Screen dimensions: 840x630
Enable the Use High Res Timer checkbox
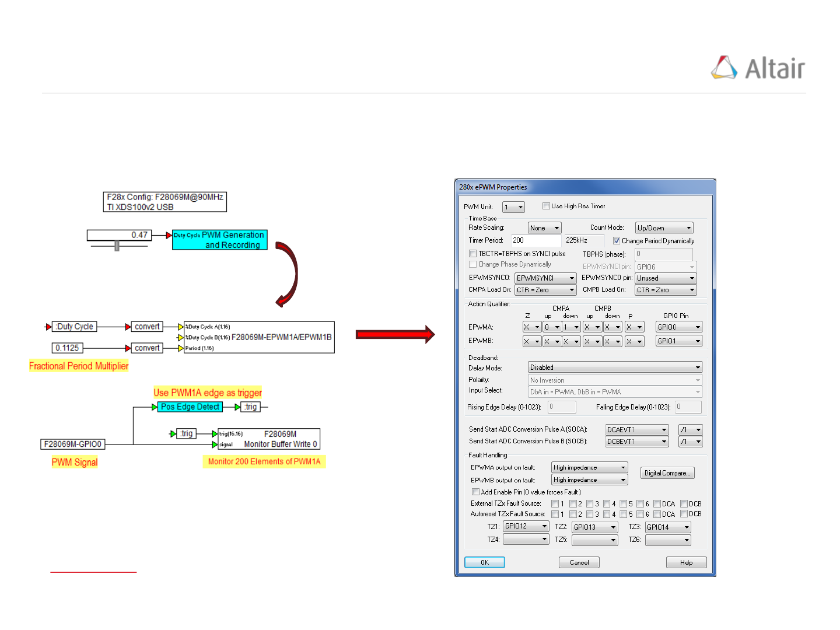tap(546, 206)
